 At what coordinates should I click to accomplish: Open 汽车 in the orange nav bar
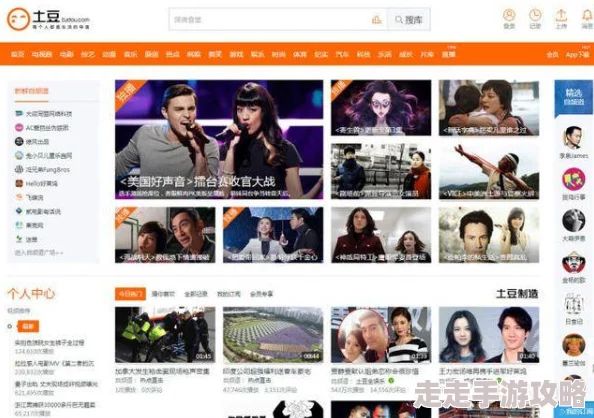click(342, 55)
